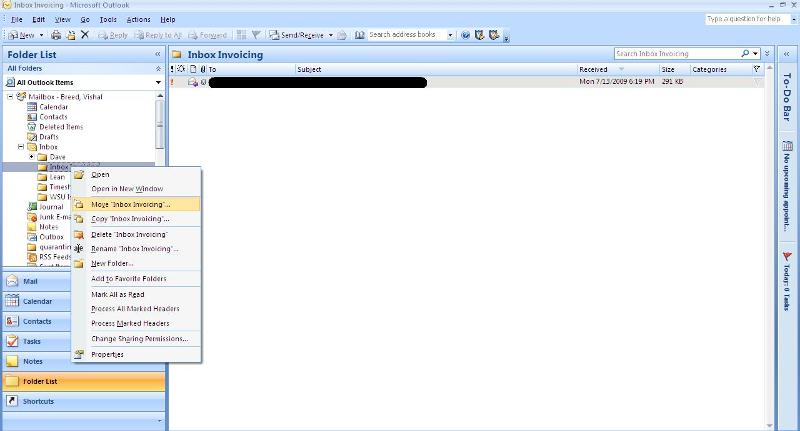The image size is (800, 431).
Task: Collapse the Folder List pane chevron
Action: point(158,54)
